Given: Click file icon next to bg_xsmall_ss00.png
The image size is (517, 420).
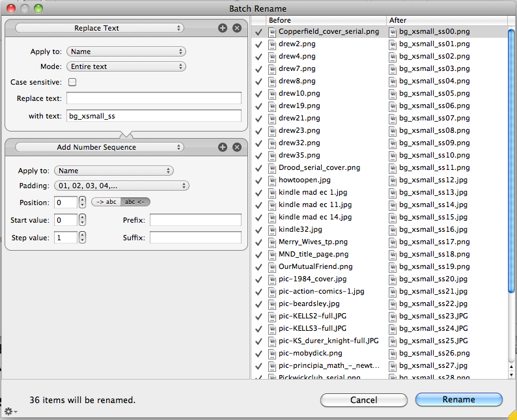Looking at the screenshot, I should [393, 31].
